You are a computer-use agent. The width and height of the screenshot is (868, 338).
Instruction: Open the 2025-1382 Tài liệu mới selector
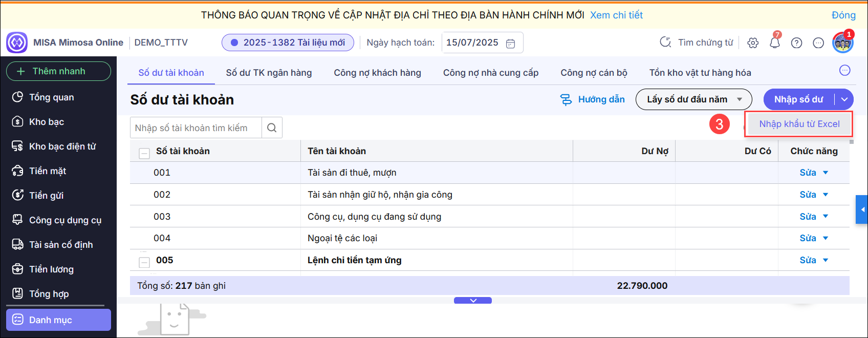click(x=288, y=43)
